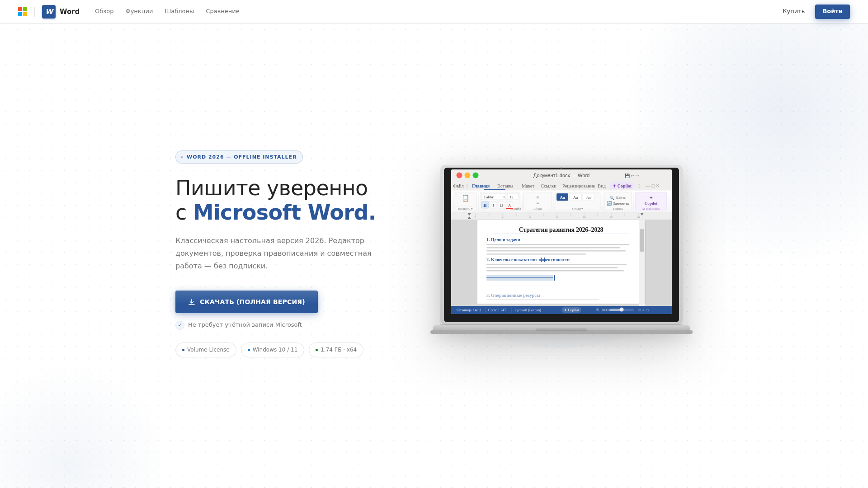
Task: Click the redo arrow in title bar
Action: tap(637, 176)
